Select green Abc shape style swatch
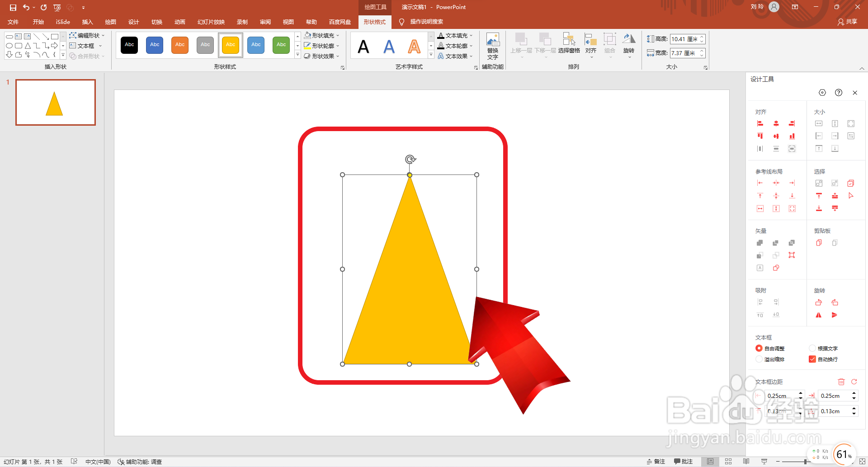Viewport: 868px width, 467px height. point(281,45)
